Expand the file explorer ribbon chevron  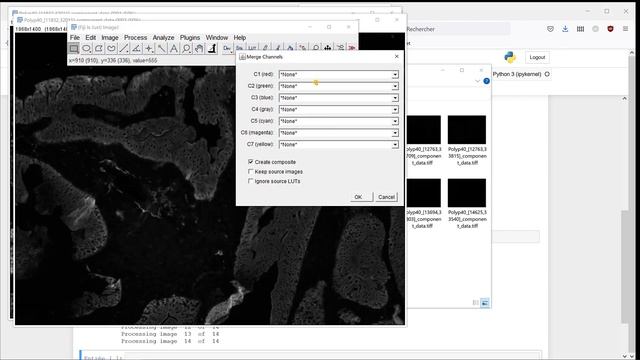[478, 81]
